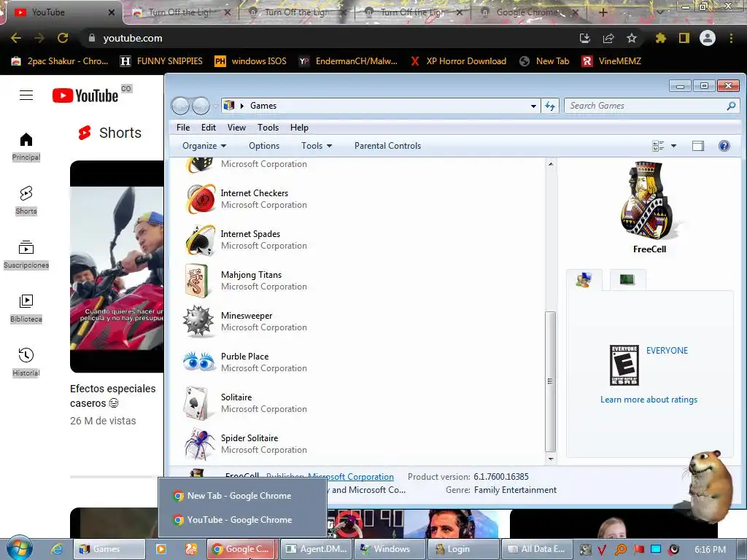This screenshot has width=747, height=560.
Task: Switch to the ratings tab in FreeCell preview pane
Action: tap(584, 280)
